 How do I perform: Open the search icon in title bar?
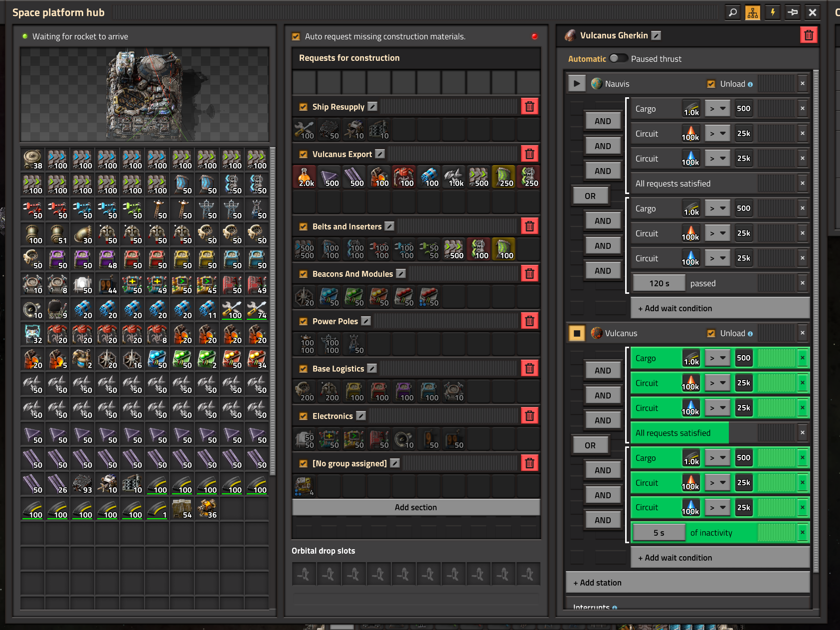(x=733, y=12)
